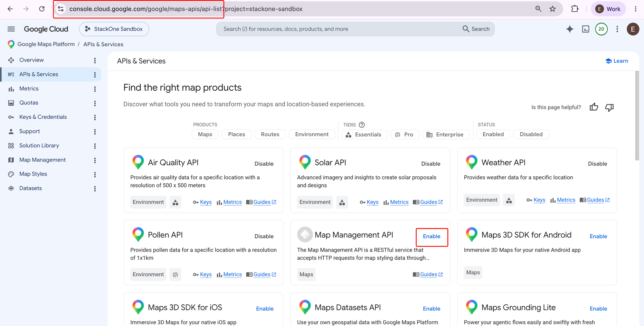Click the Essentials tier icon on Solar API card
Image resolution: width=644 pixels, height=326 pixels.
click(342, 202)
